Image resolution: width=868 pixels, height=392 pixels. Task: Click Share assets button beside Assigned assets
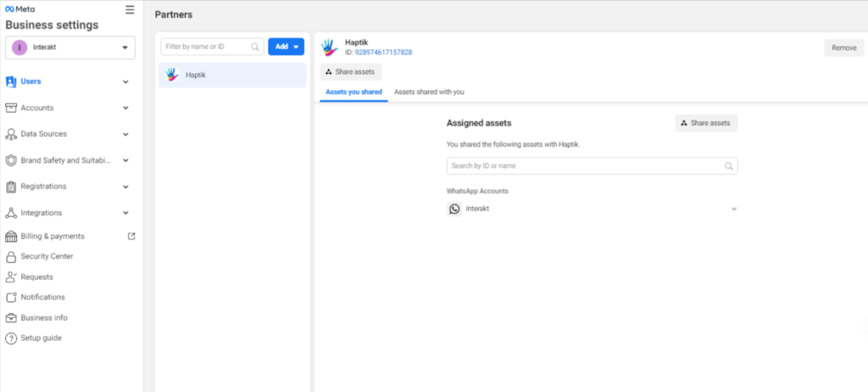pos(706,123)
